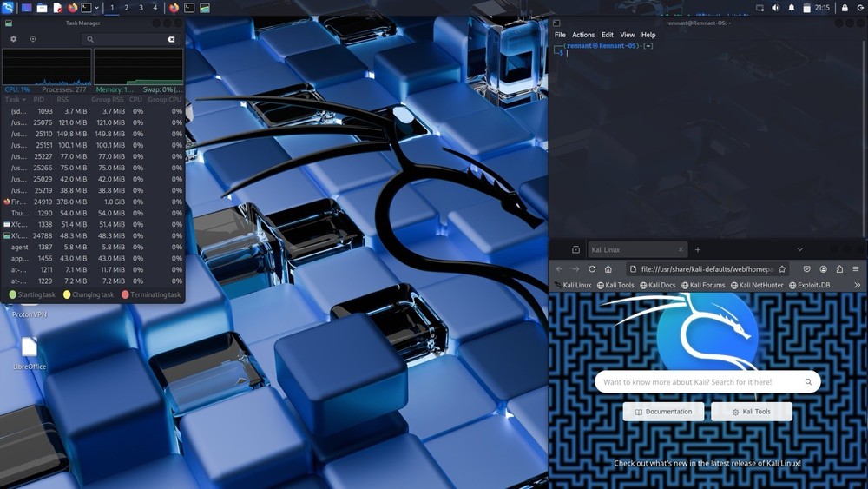
Task: Open a new Firefox tab
Action: pyautogui.click(x=698, y=250)
